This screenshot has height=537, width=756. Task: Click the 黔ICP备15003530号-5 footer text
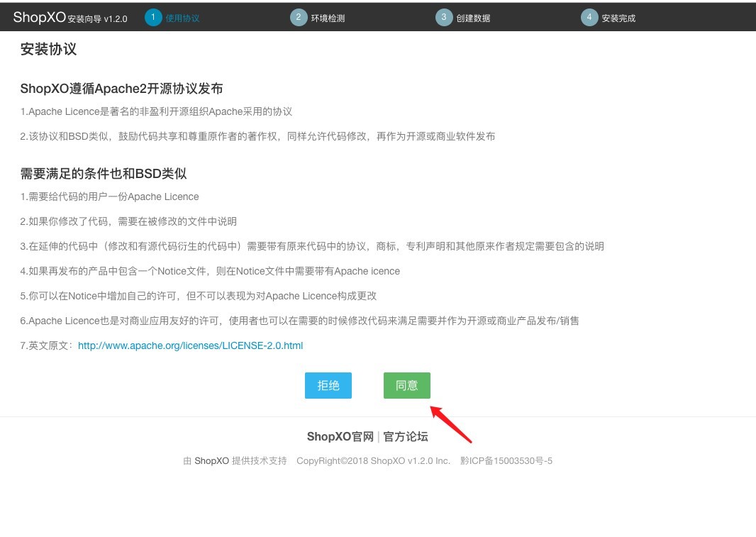[506, 461]
